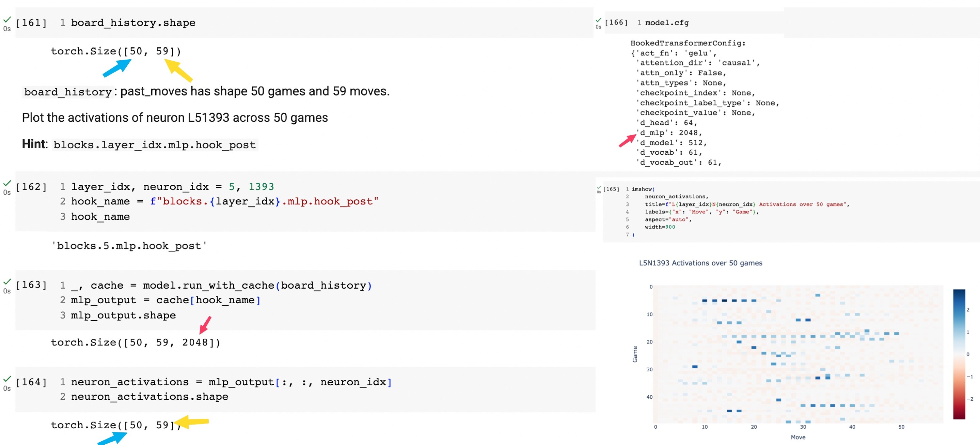
Task: Click the plot title 'L5N1393 Activations over 50 games'
Action: point(700,263)
